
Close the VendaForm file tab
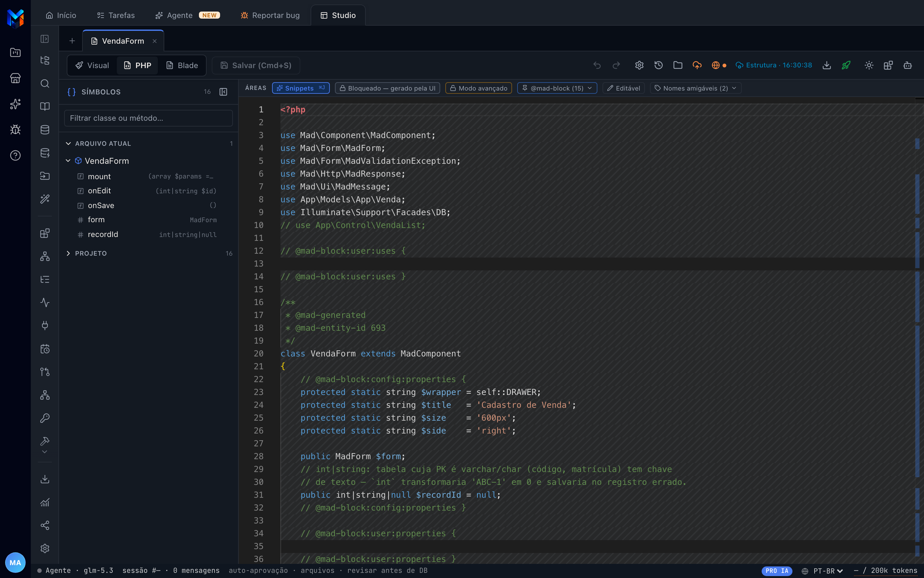pos(155,41)
